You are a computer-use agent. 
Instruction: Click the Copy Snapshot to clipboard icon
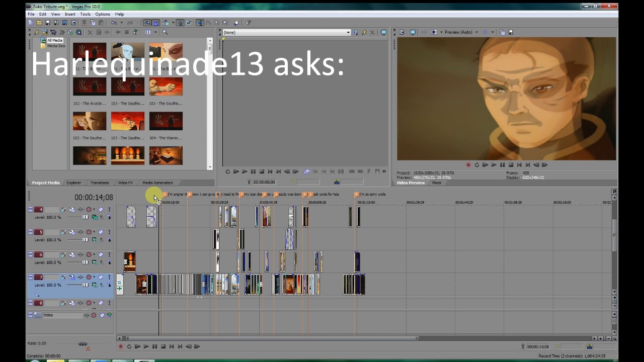point(502,32)
